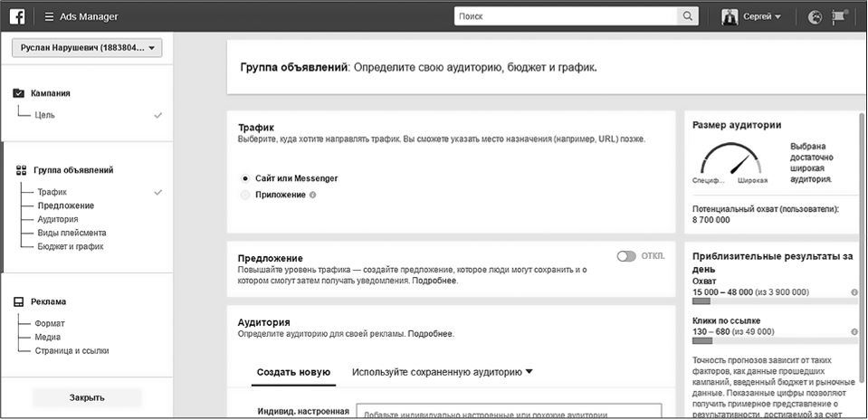Click the Сергей profile avatar

(x=730, y=16)
